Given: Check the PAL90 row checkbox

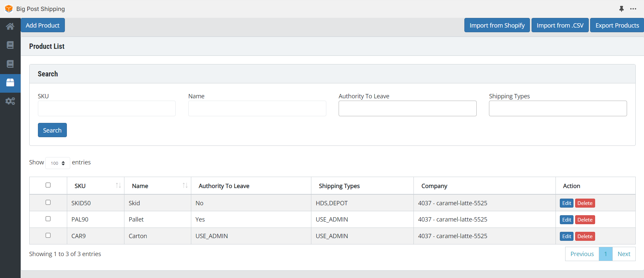Looking at the screenshot, I should pos(48,219).
